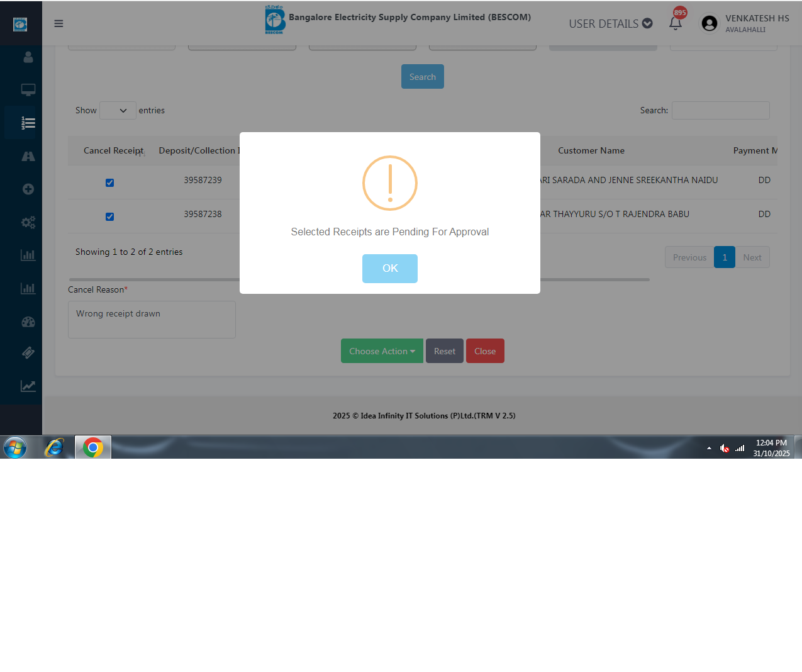The width and height of the screenshot is (802, 672).
Task: Open the line chart sidebar icon
Action: (28, 386)
